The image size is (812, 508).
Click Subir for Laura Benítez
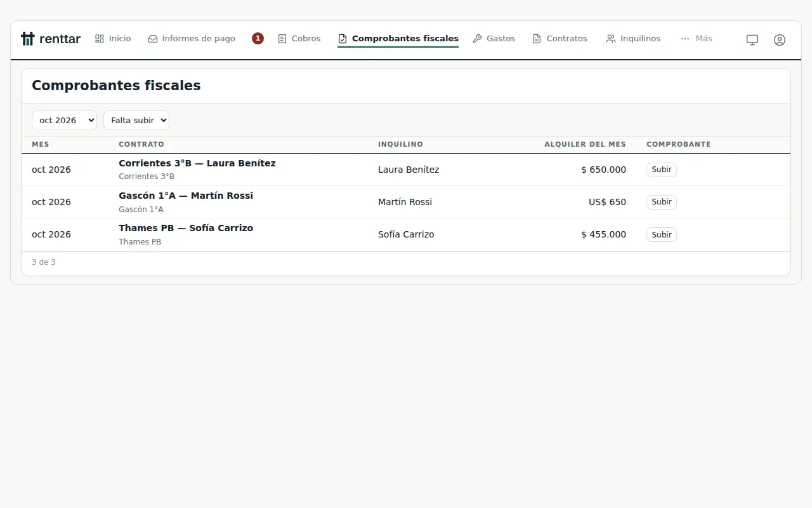(x=662, y=170)
